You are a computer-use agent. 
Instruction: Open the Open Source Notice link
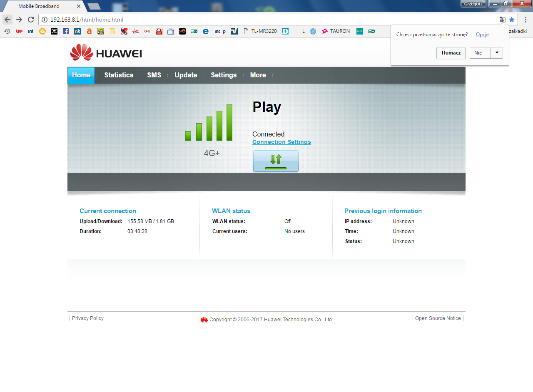click(x=438, y=318)
